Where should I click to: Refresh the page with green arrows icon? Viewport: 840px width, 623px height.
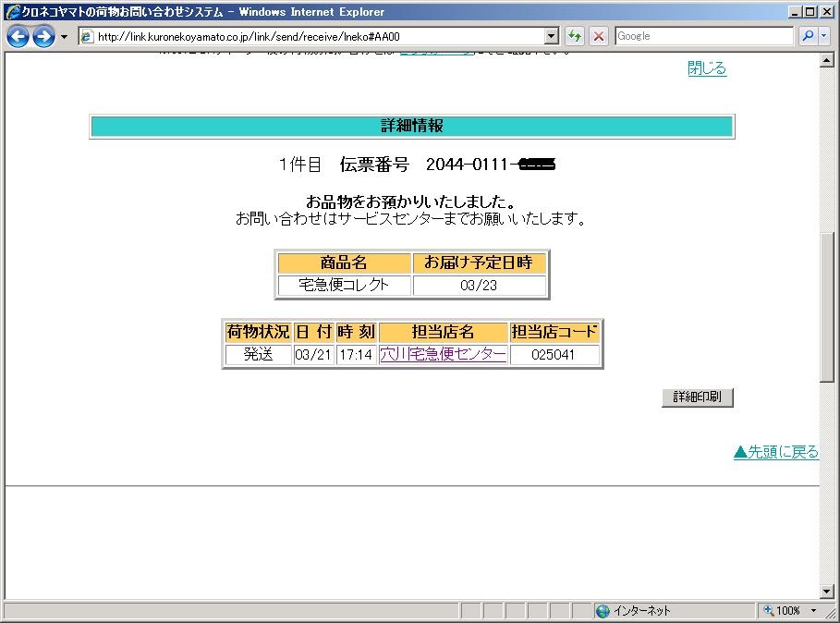click(x=574, y=36)
